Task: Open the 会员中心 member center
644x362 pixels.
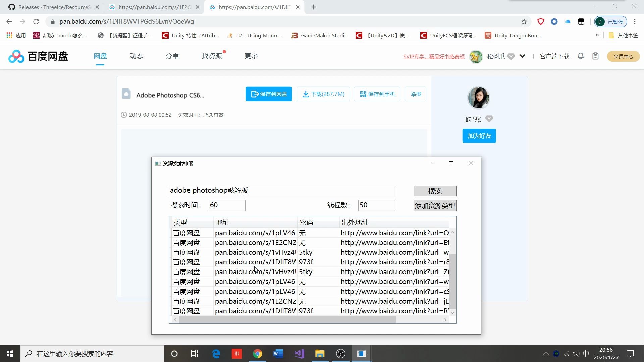Action: [x=623, y=56]
